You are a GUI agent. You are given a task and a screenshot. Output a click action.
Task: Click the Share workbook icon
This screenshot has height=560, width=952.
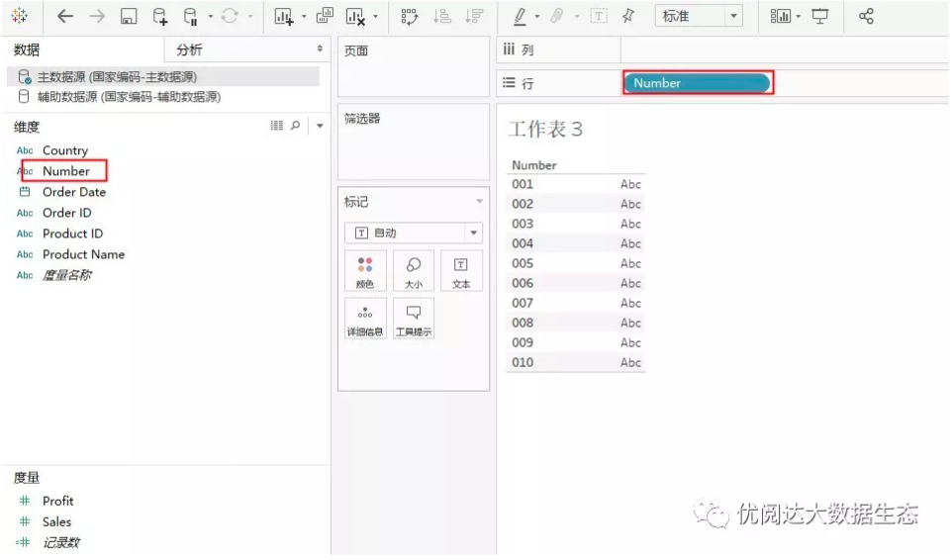[x=866, y=17]
